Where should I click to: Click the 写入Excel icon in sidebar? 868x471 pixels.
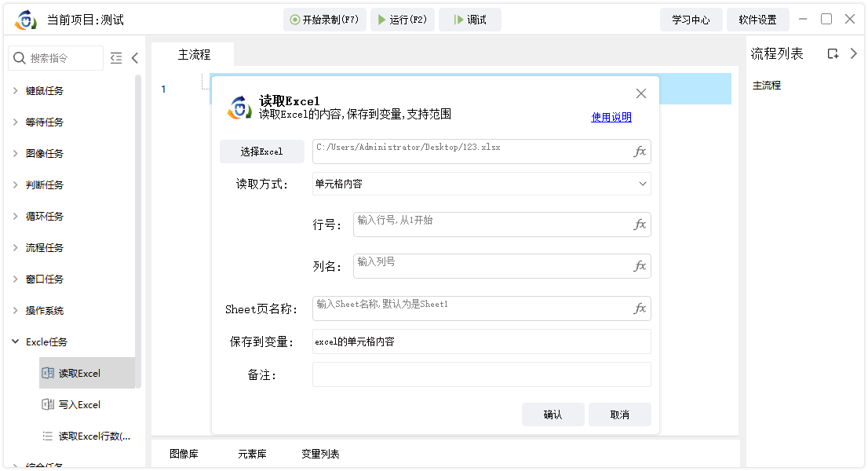click(x=48, y=404)
